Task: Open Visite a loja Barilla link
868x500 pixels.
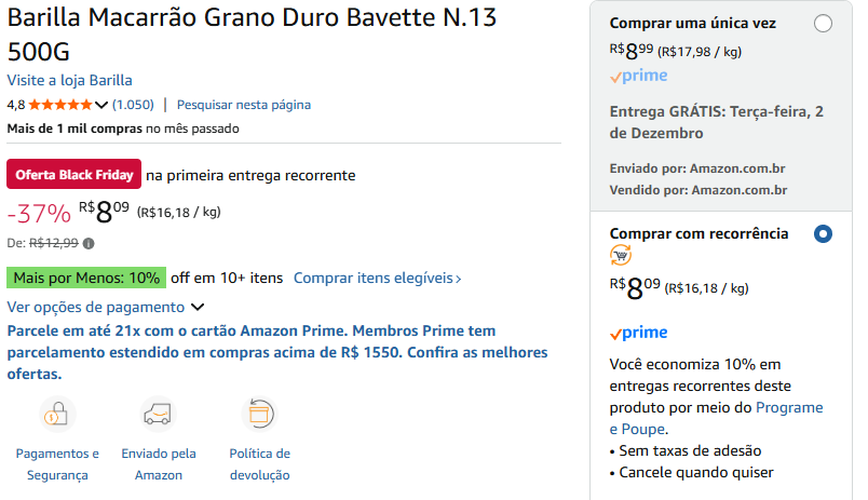Action: click(70, 80)
